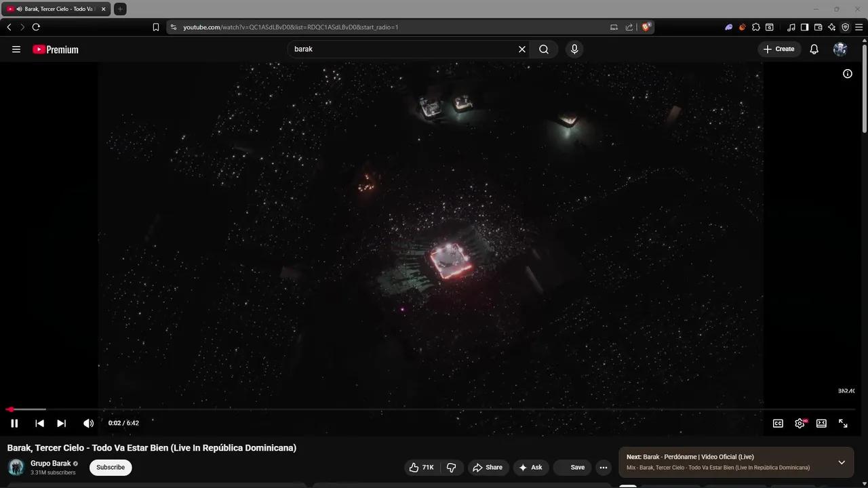The width and height of the screenshot is (868, 488).
Task: Click the install/cast screen icon in address bar
Action: [614, 27]
